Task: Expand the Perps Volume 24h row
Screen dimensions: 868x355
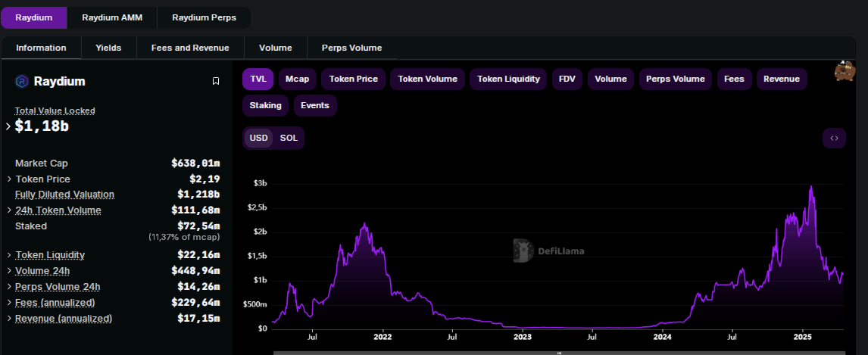Action: (x=9, y=287)
